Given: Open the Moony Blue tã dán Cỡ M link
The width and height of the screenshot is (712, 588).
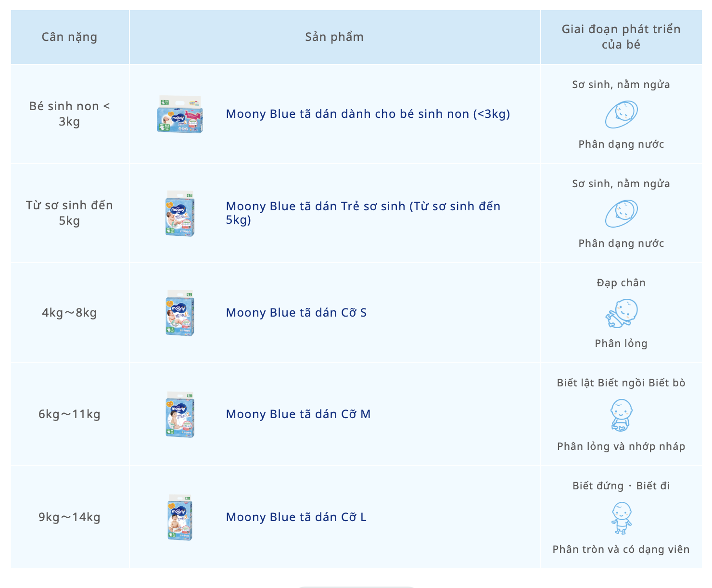Looking at the screenshot, I should coord(298,414).
